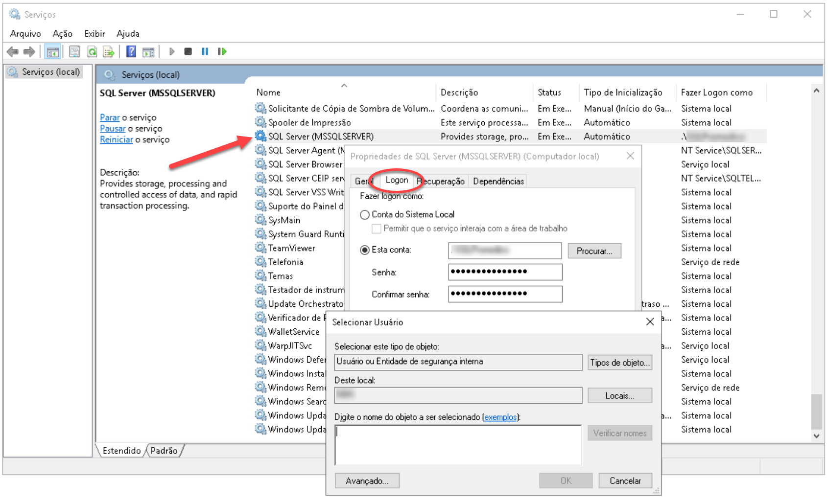Click the Avançado button

367,481
